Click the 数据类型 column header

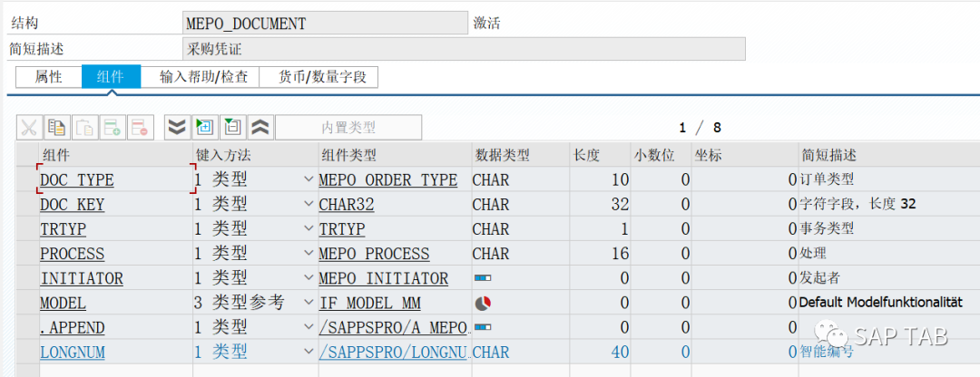point(521,155)
